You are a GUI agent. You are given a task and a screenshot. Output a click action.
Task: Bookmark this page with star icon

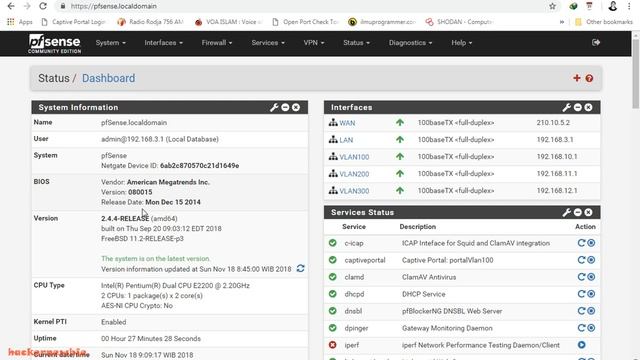coord(552,6)
